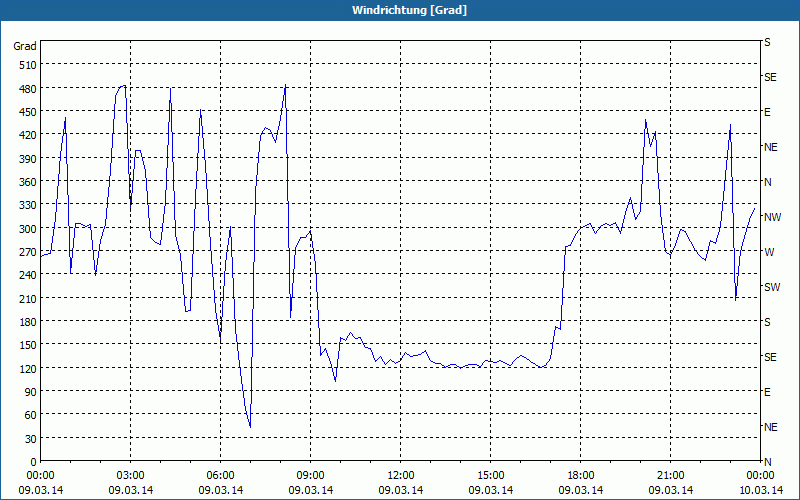
Task: Click the 09.03.14 date under 15:00
Action: click(490, 490)
